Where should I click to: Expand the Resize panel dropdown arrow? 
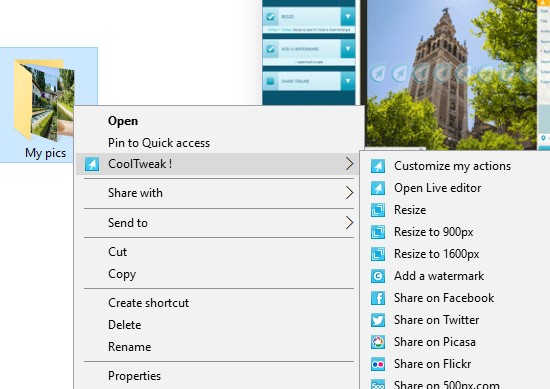coord(348,16)
